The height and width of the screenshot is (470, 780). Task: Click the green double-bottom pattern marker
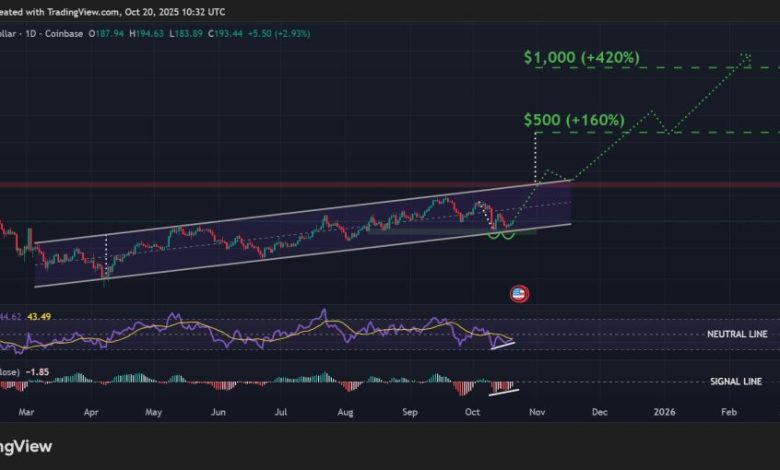tap(502, 235)
